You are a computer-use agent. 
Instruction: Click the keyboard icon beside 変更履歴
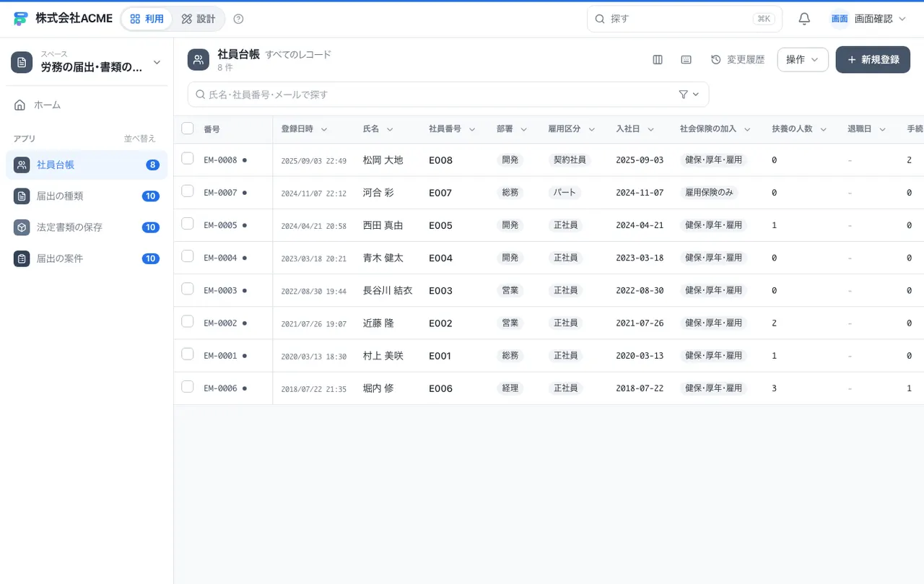(x=687, y=60)
